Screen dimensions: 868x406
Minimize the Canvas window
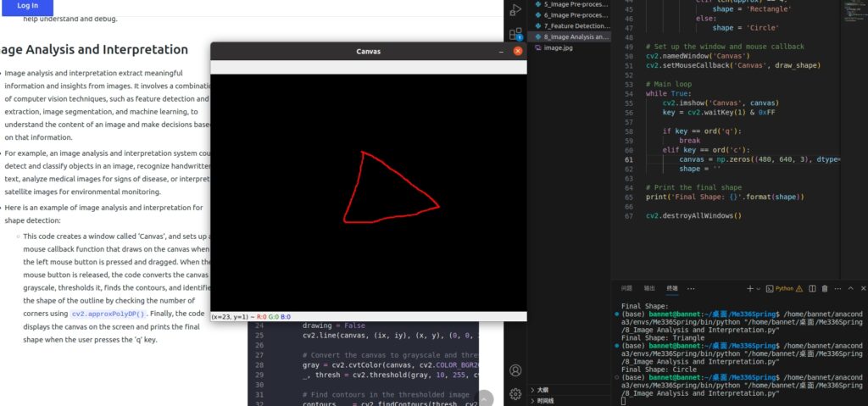click(x=501, y=52)
